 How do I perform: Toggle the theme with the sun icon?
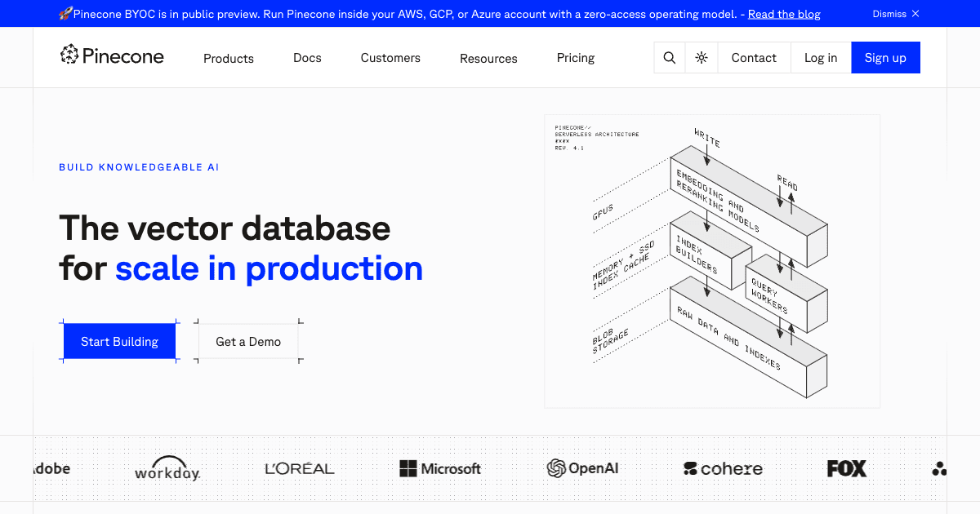[x=701, y=57]
